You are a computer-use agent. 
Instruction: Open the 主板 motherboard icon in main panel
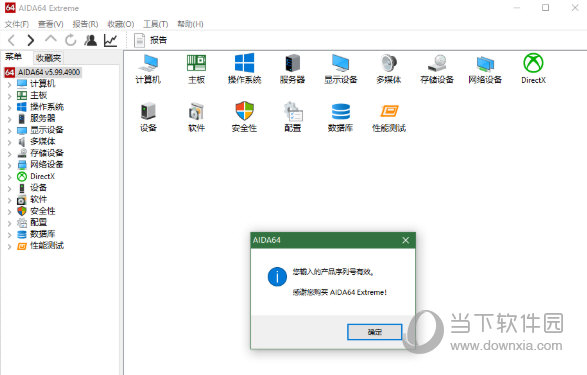point(197,69)
